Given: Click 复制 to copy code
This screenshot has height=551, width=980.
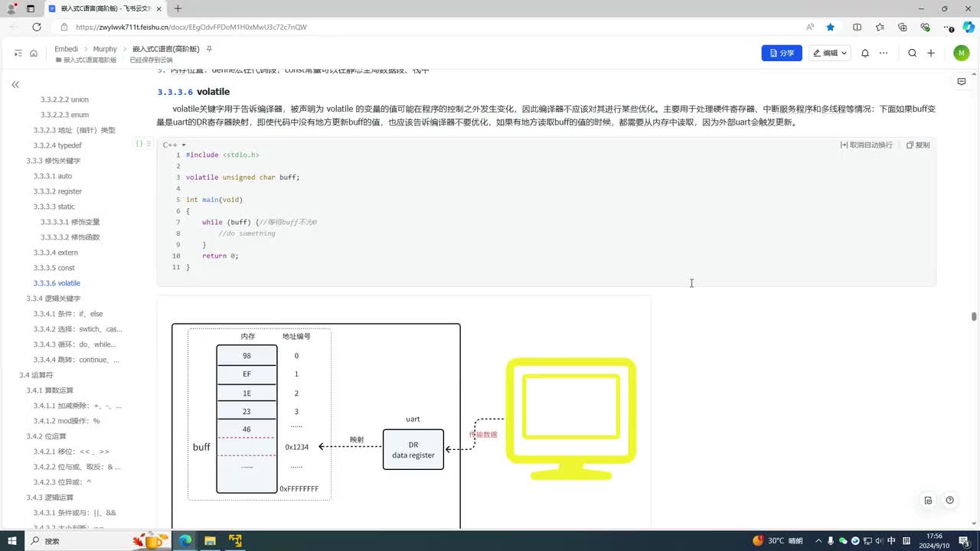Looking at the screenshot, I should 918,145.
